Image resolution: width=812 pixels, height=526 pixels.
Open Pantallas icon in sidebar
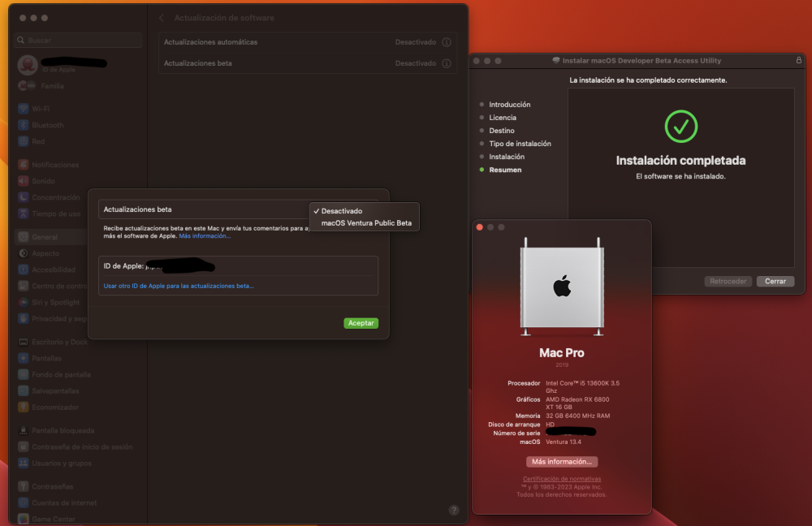tap(24, 358)
